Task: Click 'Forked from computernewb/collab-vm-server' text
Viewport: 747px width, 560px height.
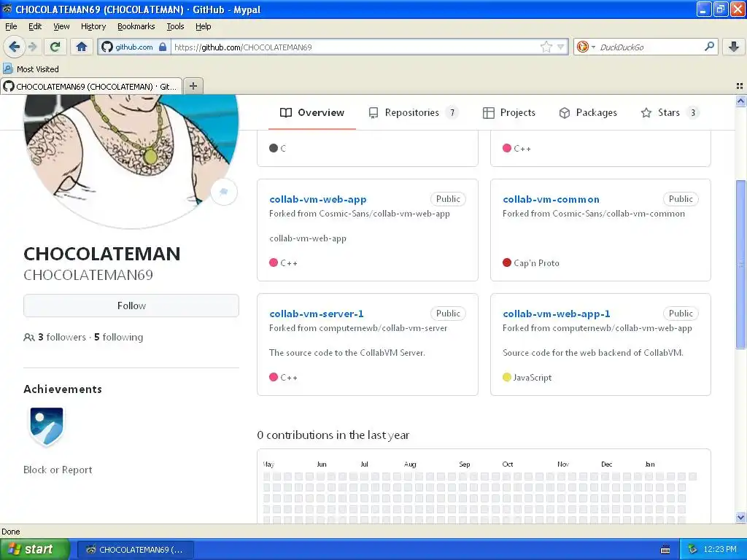Action: [358, 327]
